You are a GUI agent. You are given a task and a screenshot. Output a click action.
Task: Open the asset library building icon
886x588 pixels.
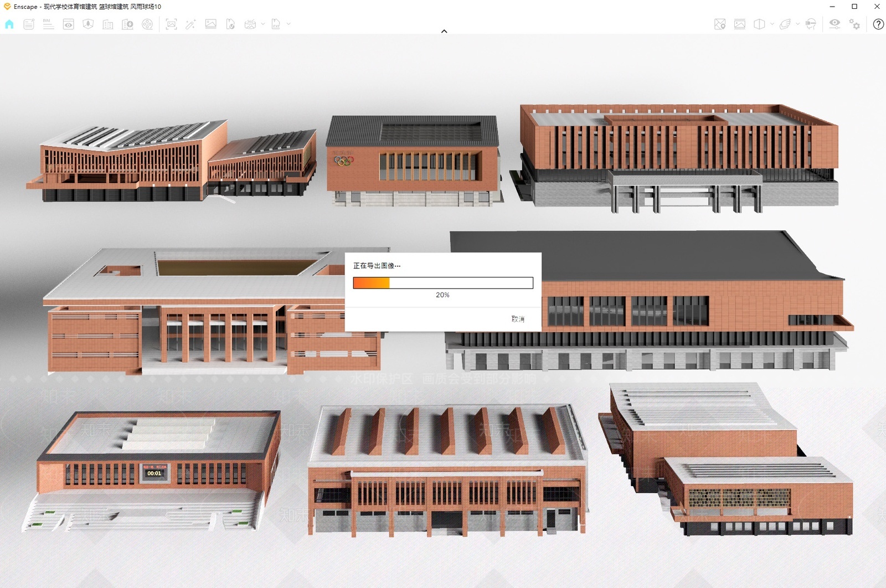(108, 24)
